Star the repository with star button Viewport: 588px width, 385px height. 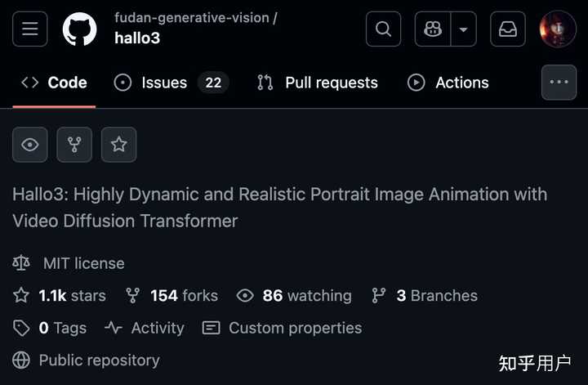(118, 145)
